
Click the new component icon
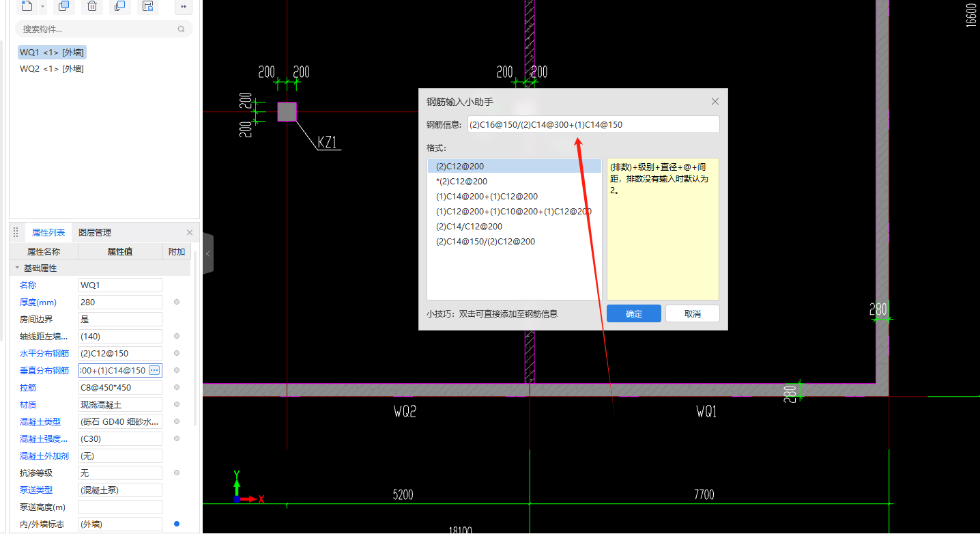pyautogui.click(x=27, y=6)
